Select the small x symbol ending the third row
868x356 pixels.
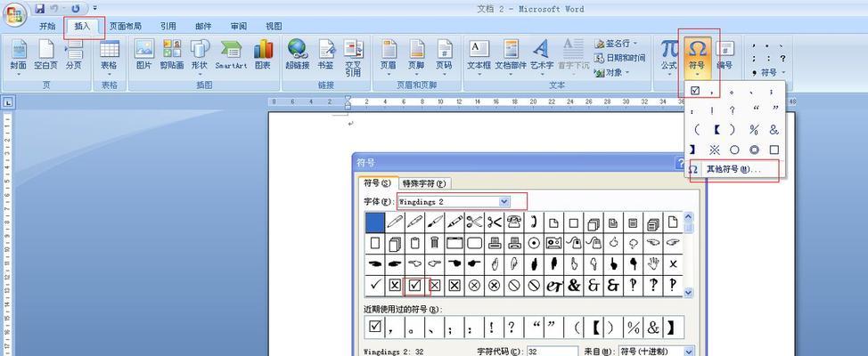(x=673, y=264)
